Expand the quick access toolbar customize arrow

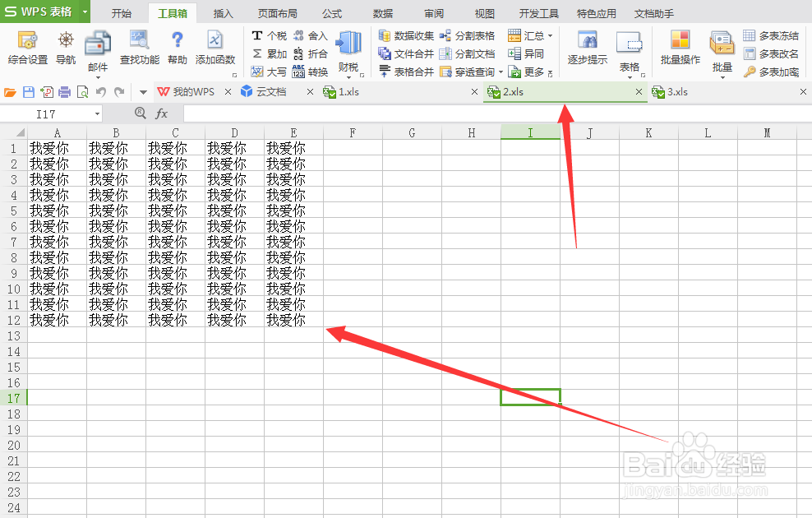[143, 92]
